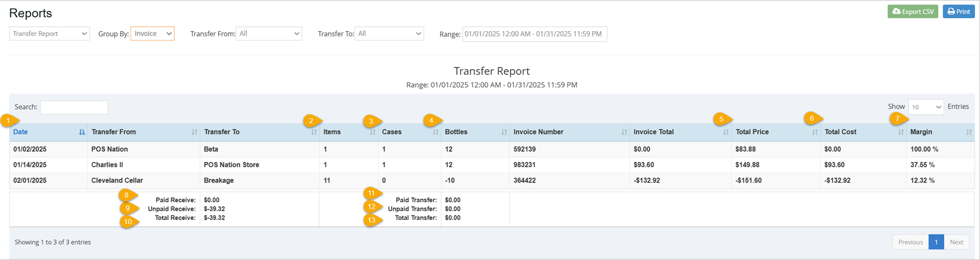Open the Show entries count dropdown

click(x=926, y=107)
